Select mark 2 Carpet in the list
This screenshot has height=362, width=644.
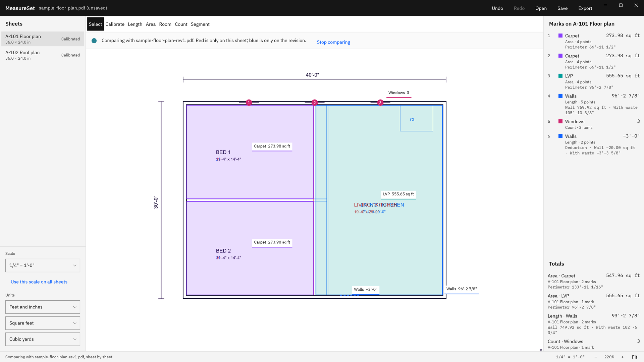click(x=594, y=61)
